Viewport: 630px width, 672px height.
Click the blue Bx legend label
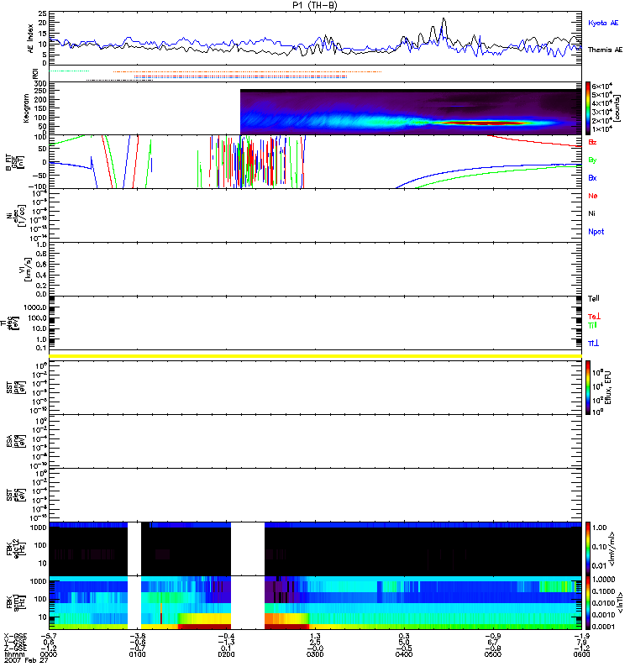592,177
